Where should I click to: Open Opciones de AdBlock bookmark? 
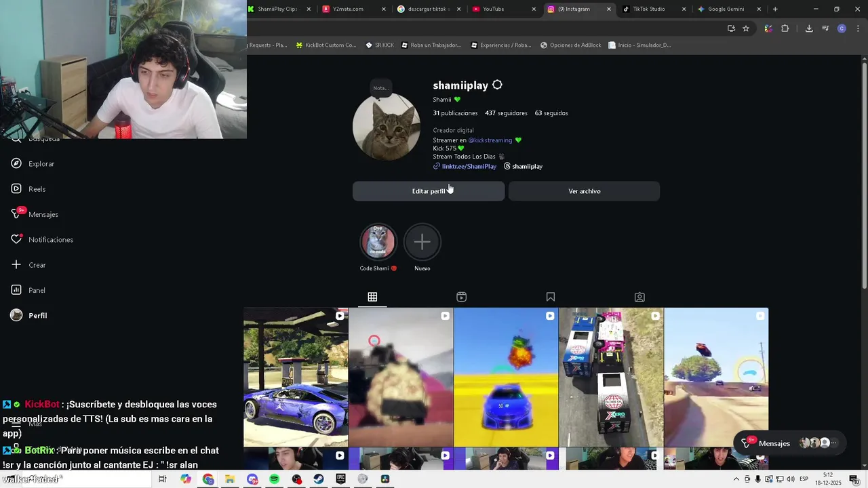coord(571,45)
